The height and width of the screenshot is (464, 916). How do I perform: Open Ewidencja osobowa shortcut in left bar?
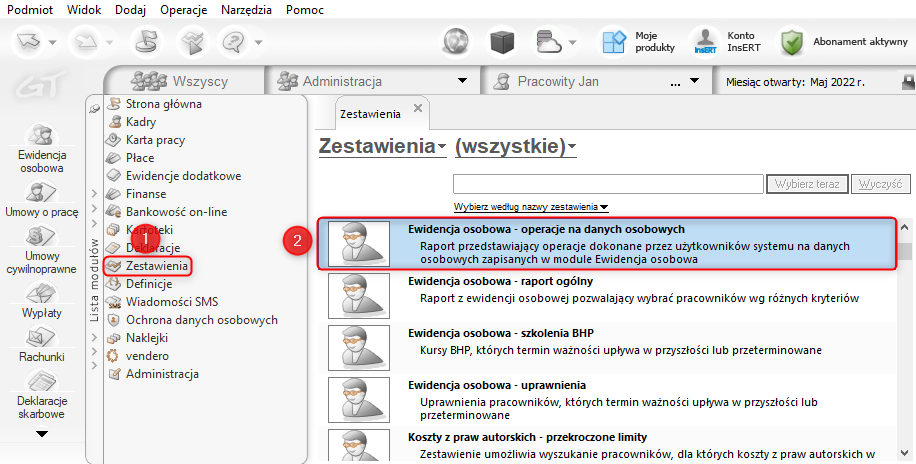tap(41, 149)
